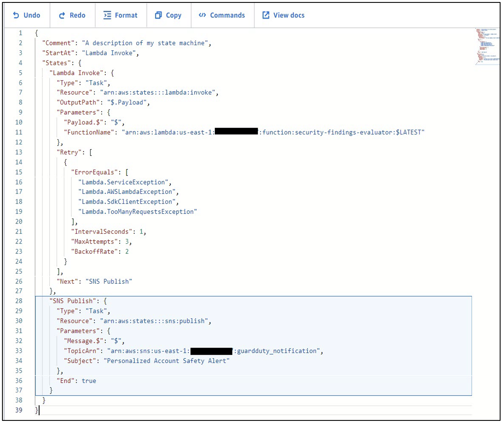Click the "StartAt" key text
Viewport: 504px width, 424px height.
click(58, 53)
